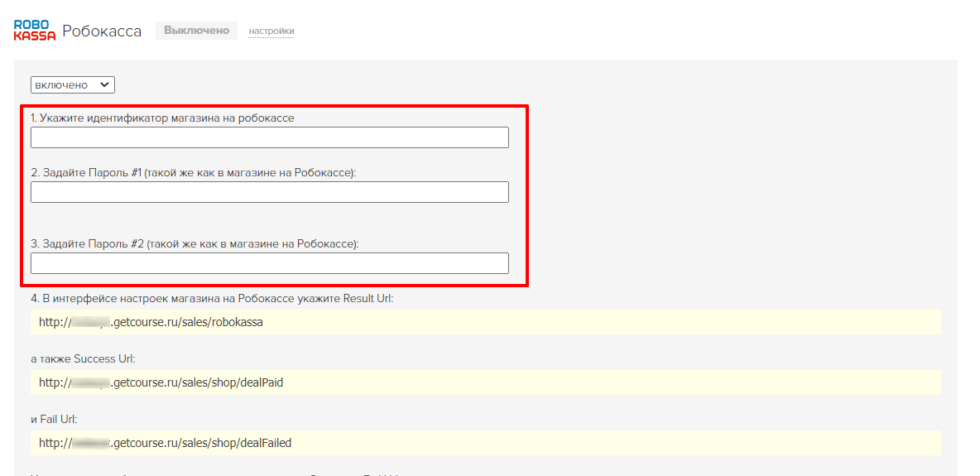Focus the Пароль #2 input field
The image size is (980, 476).
(269, 263)
